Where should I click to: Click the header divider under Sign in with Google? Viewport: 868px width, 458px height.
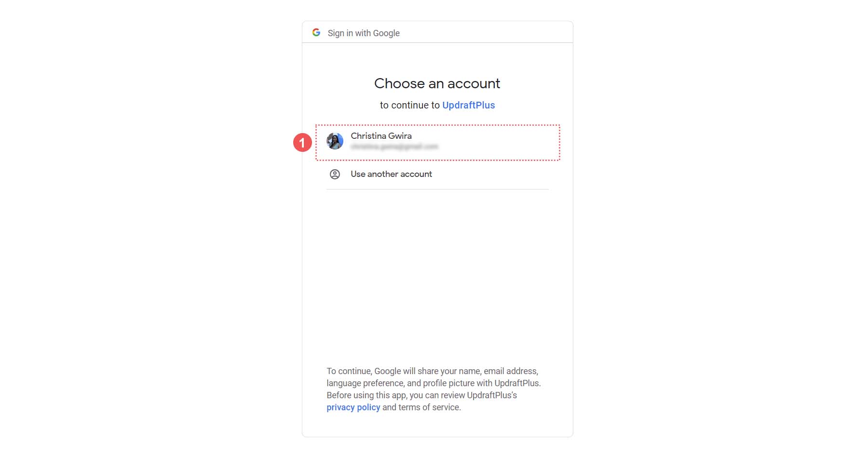(437, 43)
